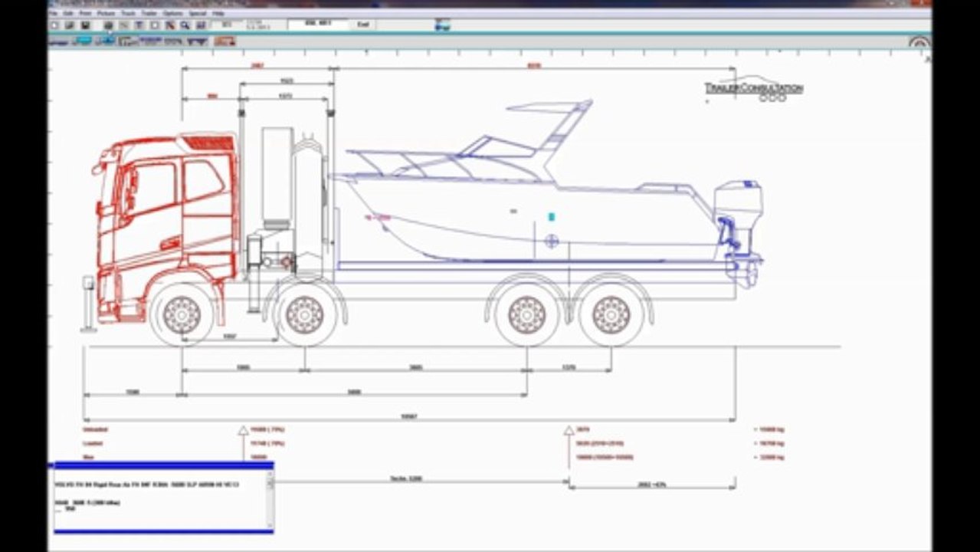Open the Trailer menu
Viewport: 980px width, 552px height.
point(149,13)
